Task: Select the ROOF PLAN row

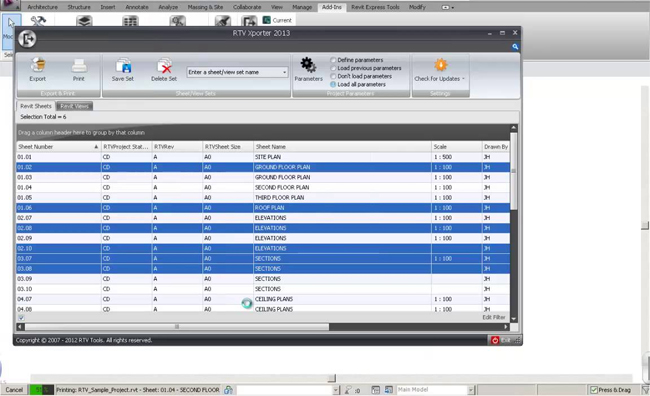Action: click(263, 208)
